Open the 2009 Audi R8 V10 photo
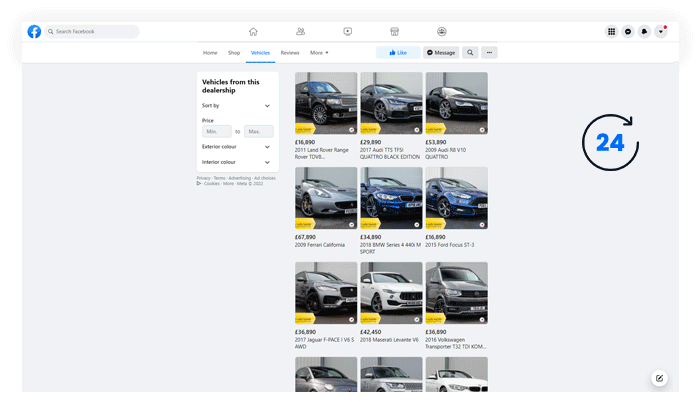This screenshot has width=700, height=414. pos(456,103)
